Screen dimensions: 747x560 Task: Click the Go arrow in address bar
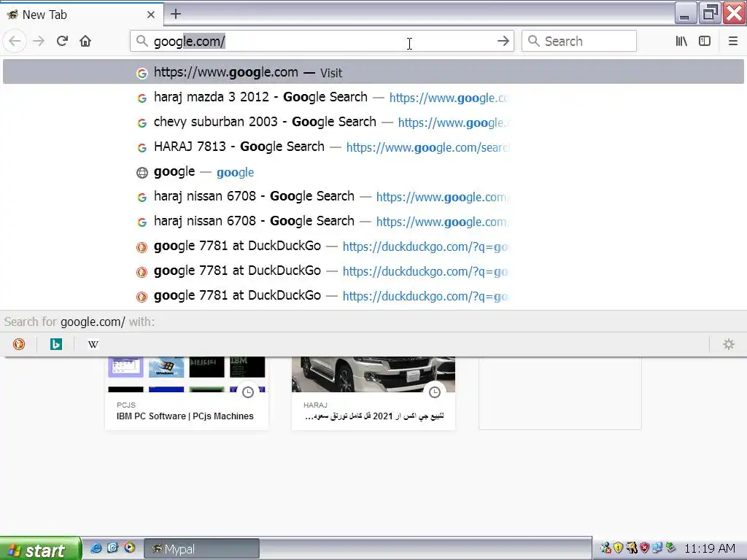tap(503, 41)
